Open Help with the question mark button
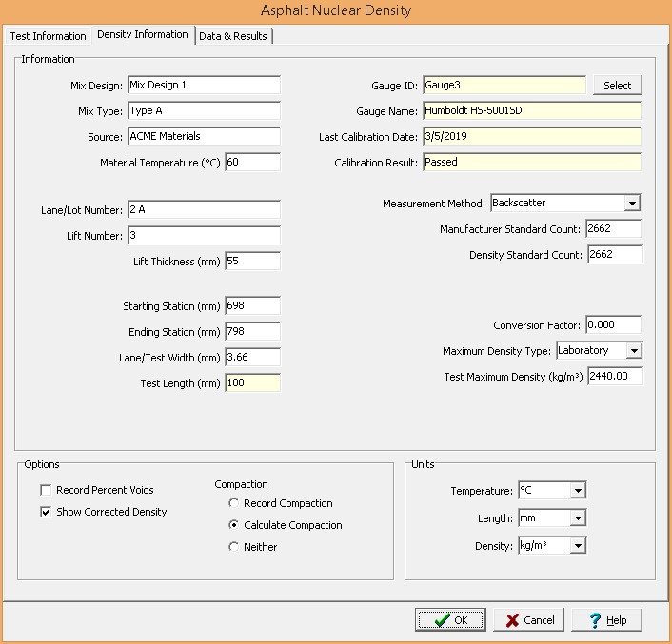 point(606,619)
